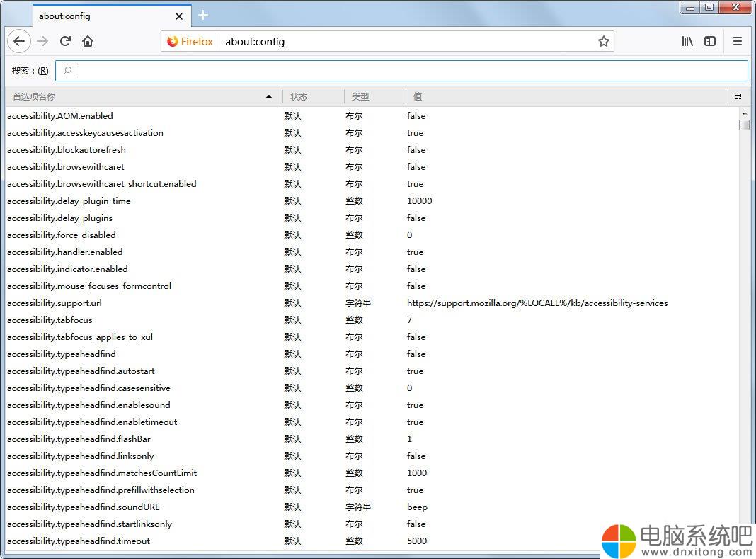Screen dimensions: 756x559
Task: Show sidebars using the sidebar icon
Action: pos(710,42)
